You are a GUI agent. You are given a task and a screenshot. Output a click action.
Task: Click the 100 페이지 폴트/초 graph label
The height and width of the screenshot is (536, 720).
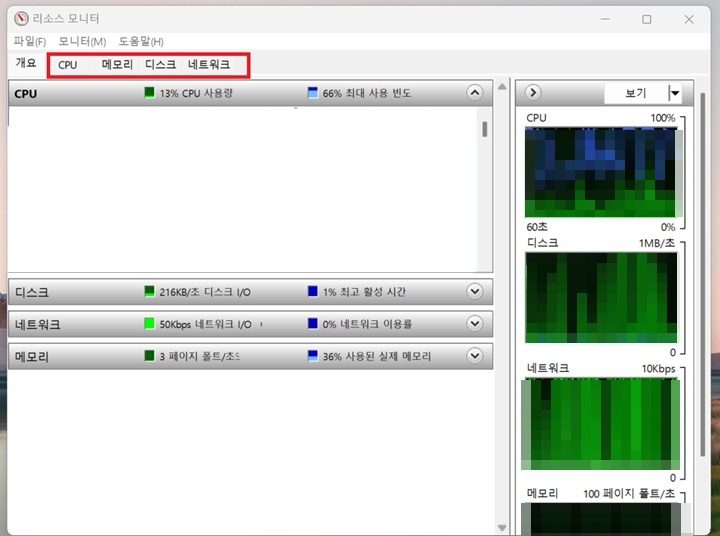[629, 494]
